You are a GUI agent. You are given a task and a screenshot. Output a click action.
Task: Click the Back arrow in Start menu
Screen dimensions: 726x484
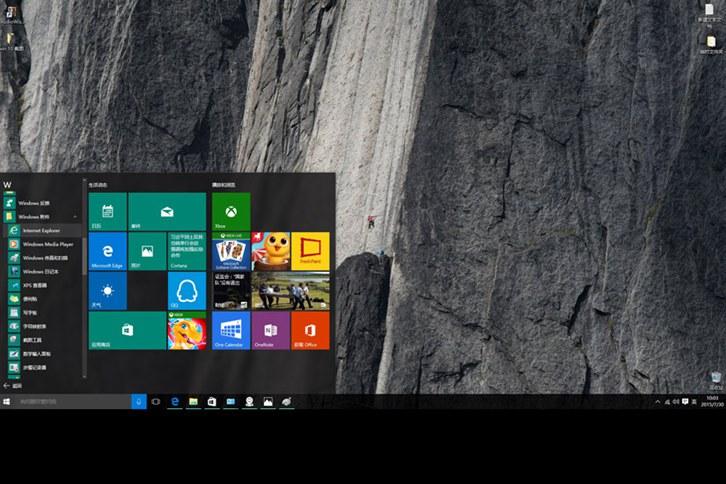(6, 385)
